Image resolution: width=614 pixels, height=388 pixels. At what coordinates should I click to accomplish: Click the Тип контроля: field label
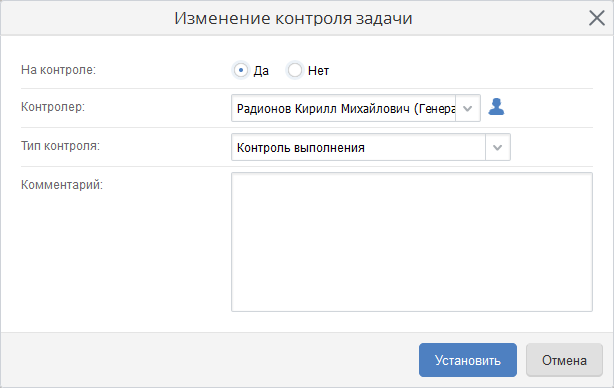tap(60, 146)
